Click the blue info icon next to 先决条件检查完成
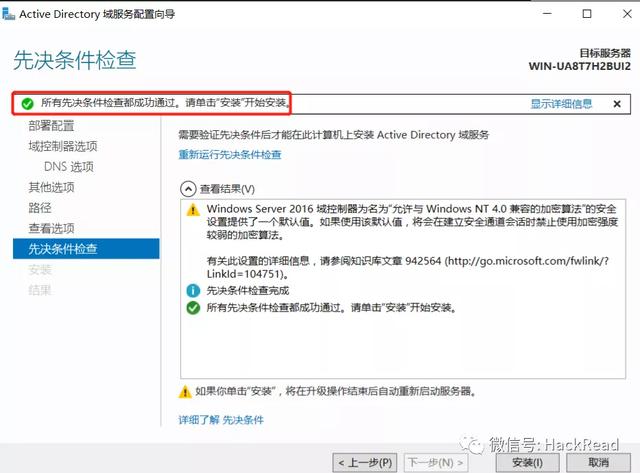 193,291
